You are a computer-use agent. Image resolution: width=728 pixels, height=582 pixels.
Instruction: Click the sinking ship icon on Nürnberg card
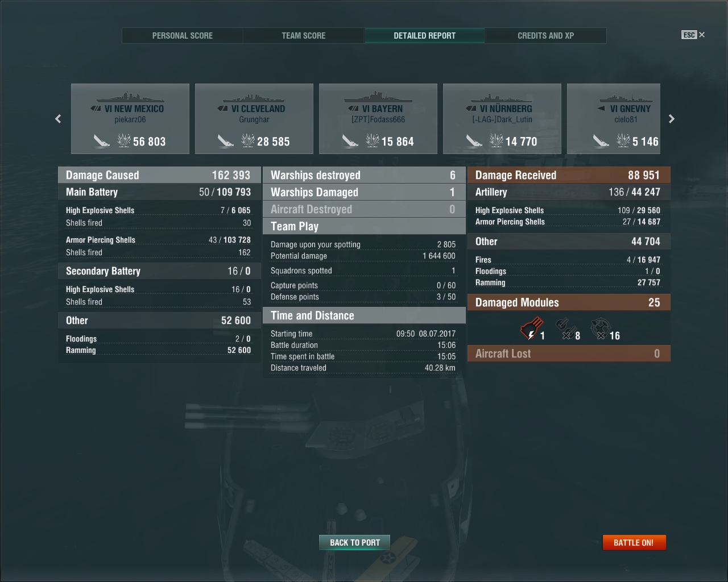474,140
